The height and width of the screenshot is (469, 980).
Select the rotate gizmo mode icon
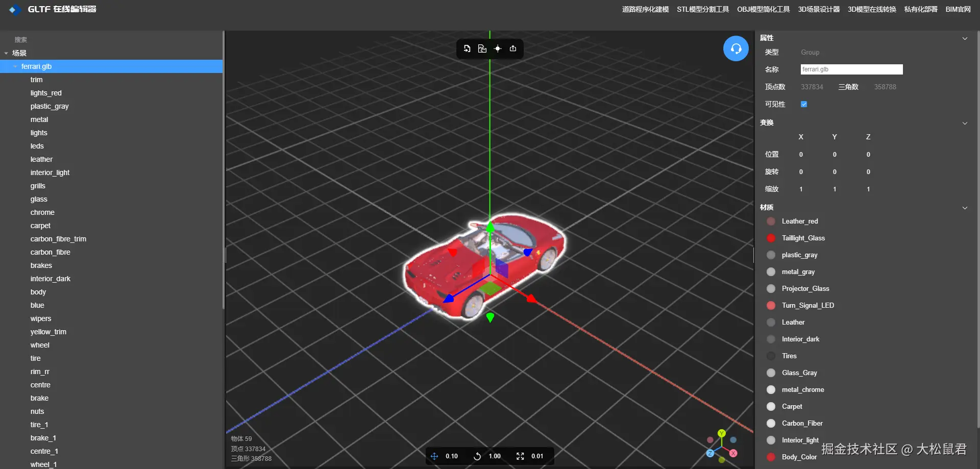pos(477,456)
